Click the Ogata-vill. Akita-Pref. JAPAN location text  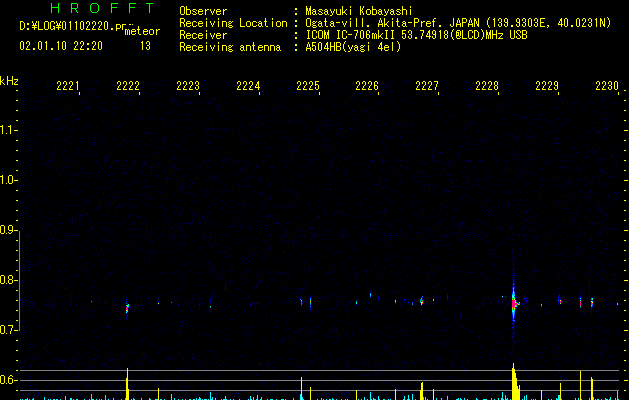458,23
